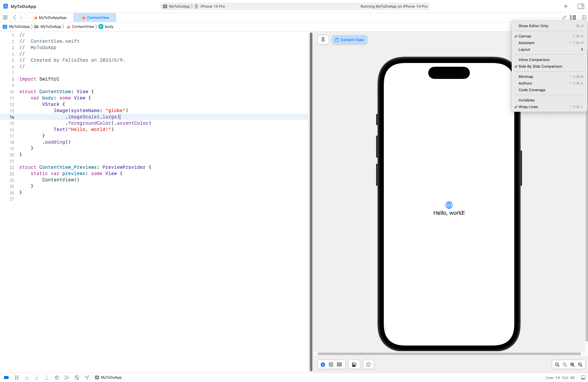Disable Wrap Lines option
The height and width of the screenshot is (382, 588).
(528, 107)
